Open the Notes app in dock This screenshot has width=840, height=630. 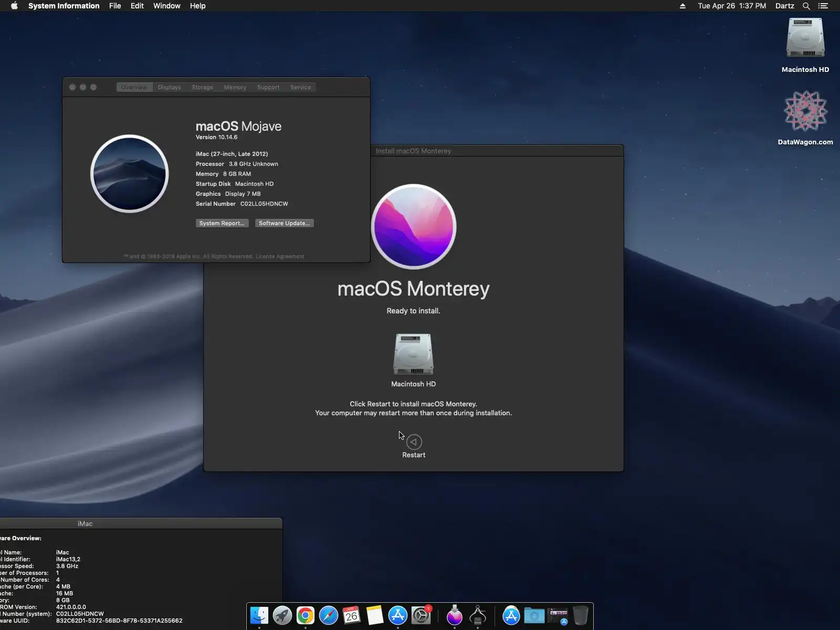[x=375, y=615]
